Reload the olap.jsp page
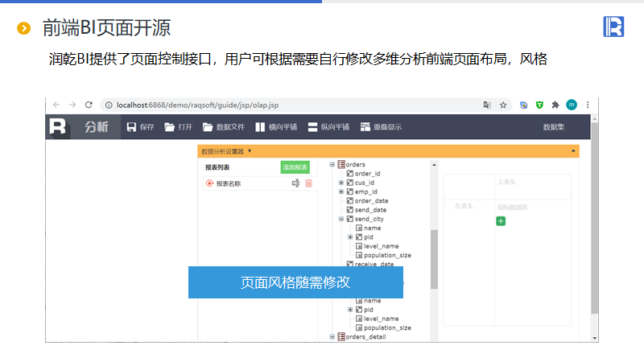This screenshot has height=362, width=644. 89,105
